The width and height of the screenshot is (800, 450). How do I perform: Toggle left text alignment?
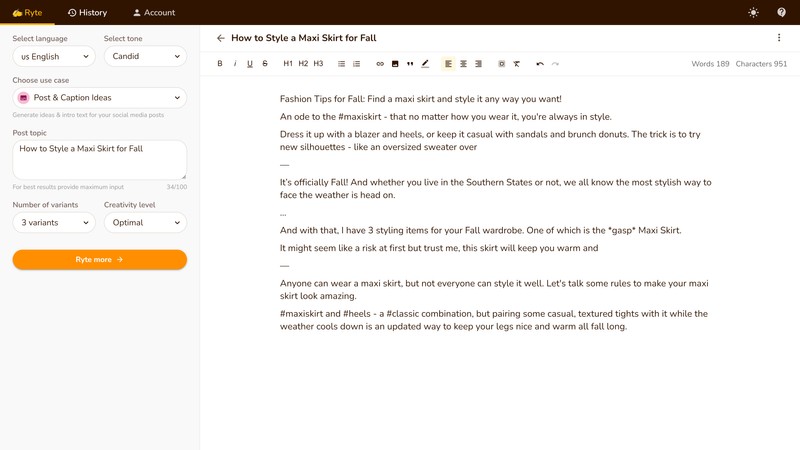[448, 64]
